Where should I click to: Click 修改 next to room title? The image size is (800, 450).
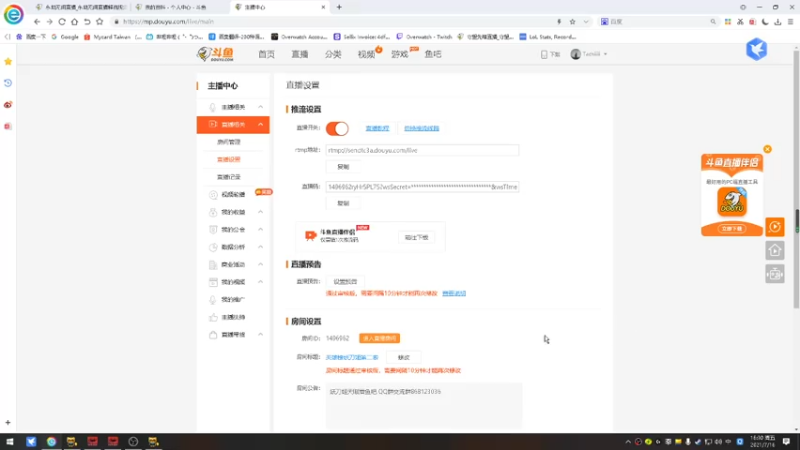click(x=404, y=358)
